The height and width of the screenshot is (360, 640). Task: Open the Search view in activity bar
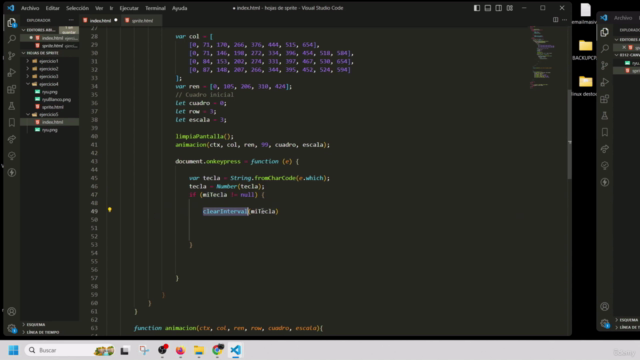pos(11,39)
